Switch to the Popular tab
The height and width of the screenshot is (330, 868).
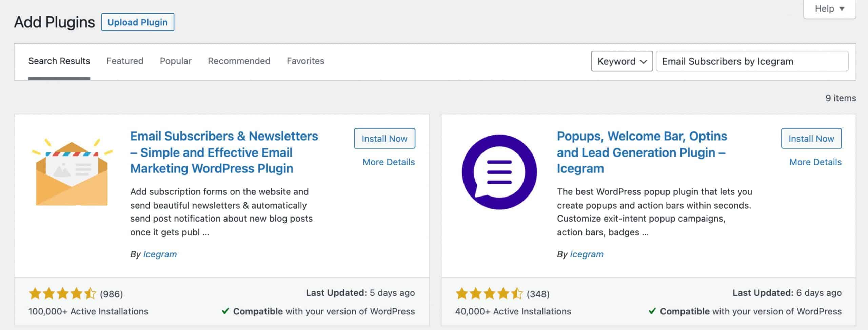coord(176,61)
